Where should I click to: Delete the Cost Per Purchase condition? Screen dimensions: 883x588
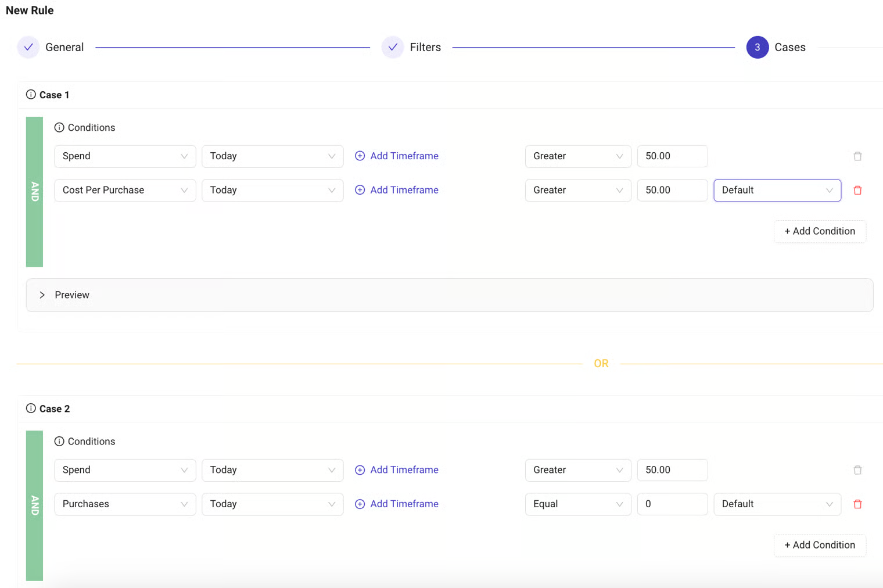pyautogui.click(x=857, y=191)
